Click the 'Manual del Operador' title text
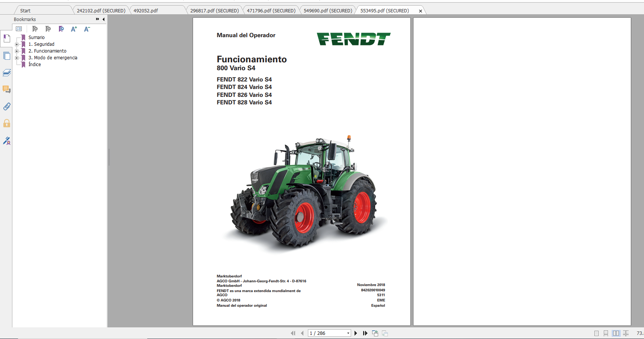 click(246, 35)
